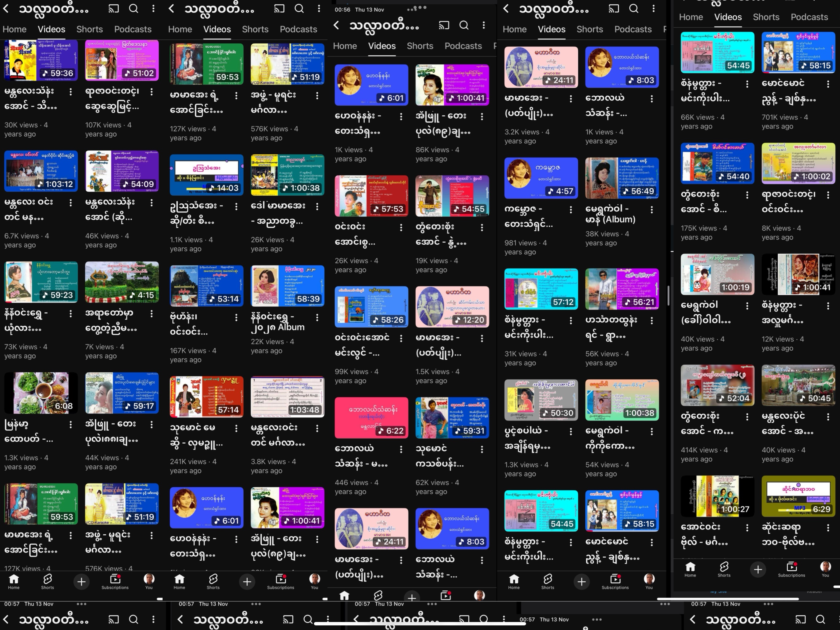Switch to Podcasts tab in rightmost panel
The width and height of the screenshot is (840, 630).
(809, 17)
